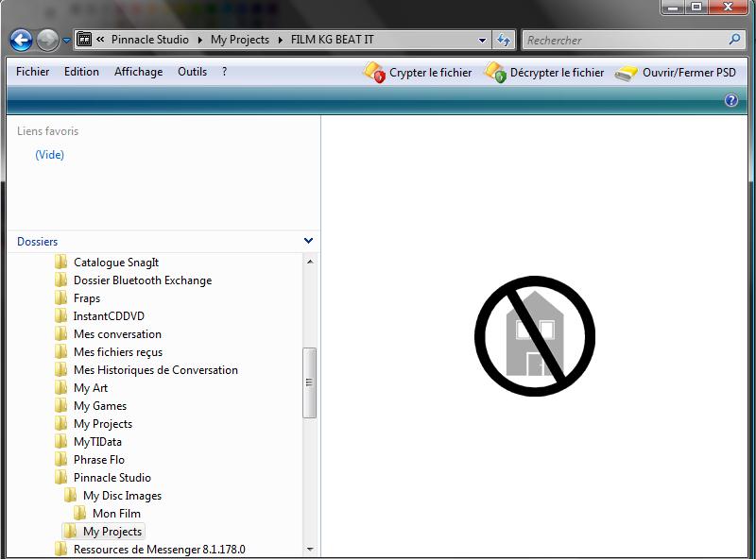Select Pinnacle Studio folder in tree
756x560 pixels.
point(112,478)
